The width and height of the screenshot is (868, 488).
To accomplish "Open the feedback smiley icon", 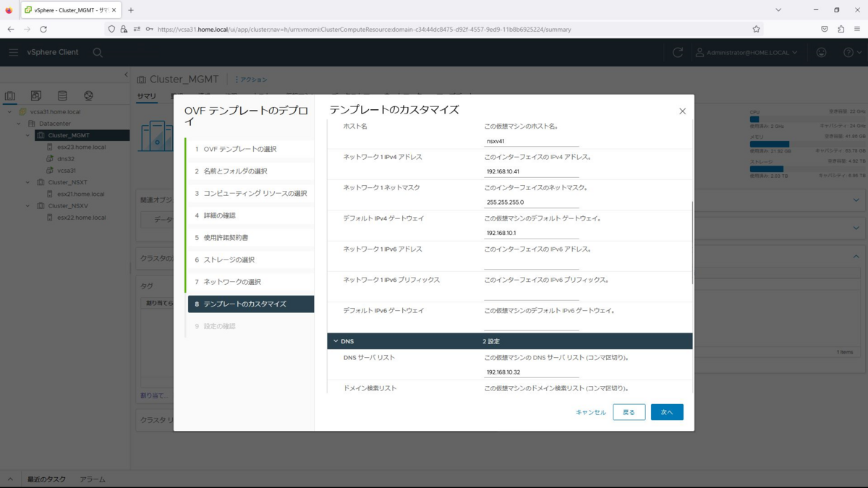I will (822, 52).
